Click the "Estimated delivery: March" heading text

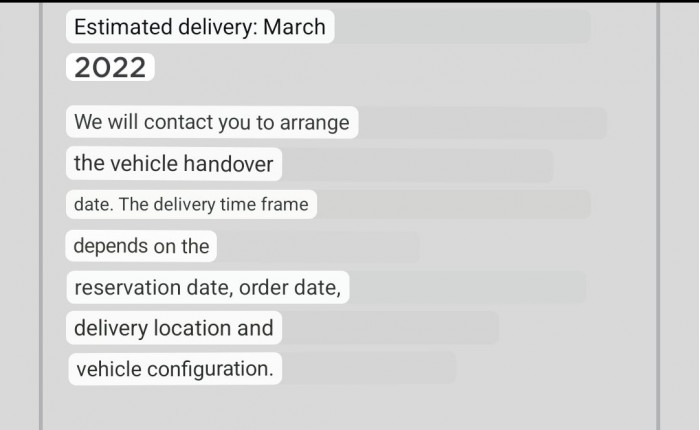coord(200,26)
